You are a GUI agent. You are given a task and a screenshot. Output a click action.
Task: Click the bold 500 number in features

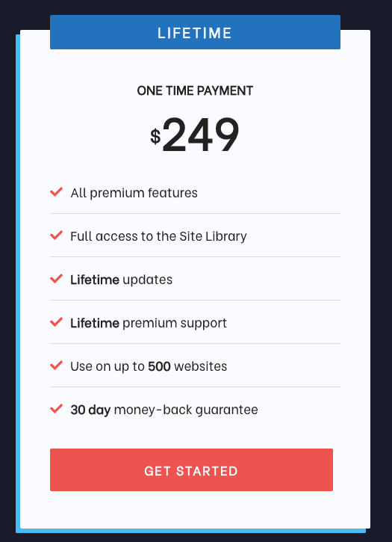(159, 366)
